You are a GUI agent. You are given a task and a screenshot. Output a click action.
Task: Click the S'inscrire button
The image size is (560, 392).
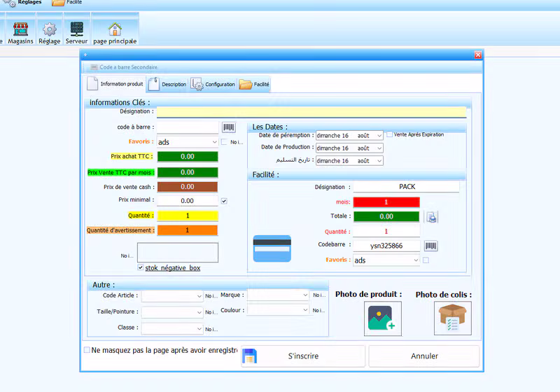point(303,356)
